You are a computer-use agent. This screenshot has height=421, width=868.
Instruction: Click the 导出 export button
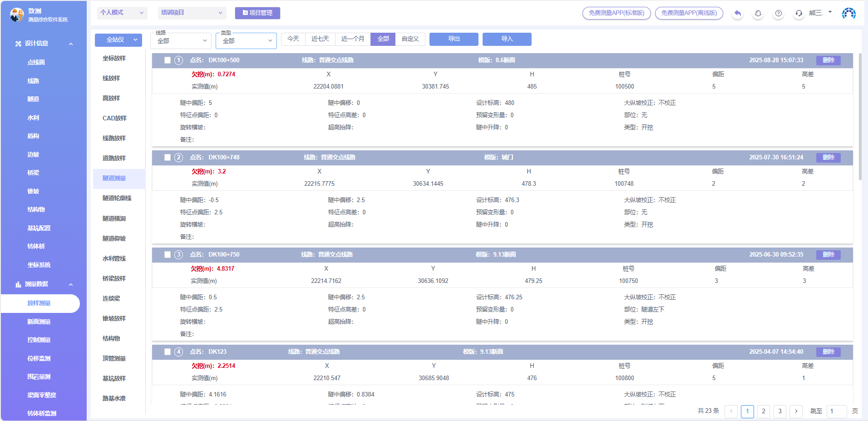454,39
